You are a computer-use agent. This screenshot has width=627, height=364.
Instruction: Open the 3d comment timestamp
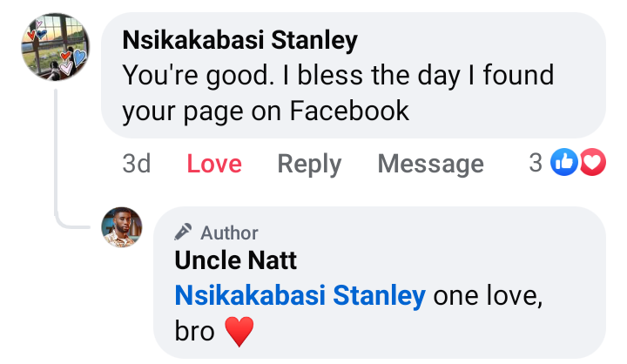[136, 163]
